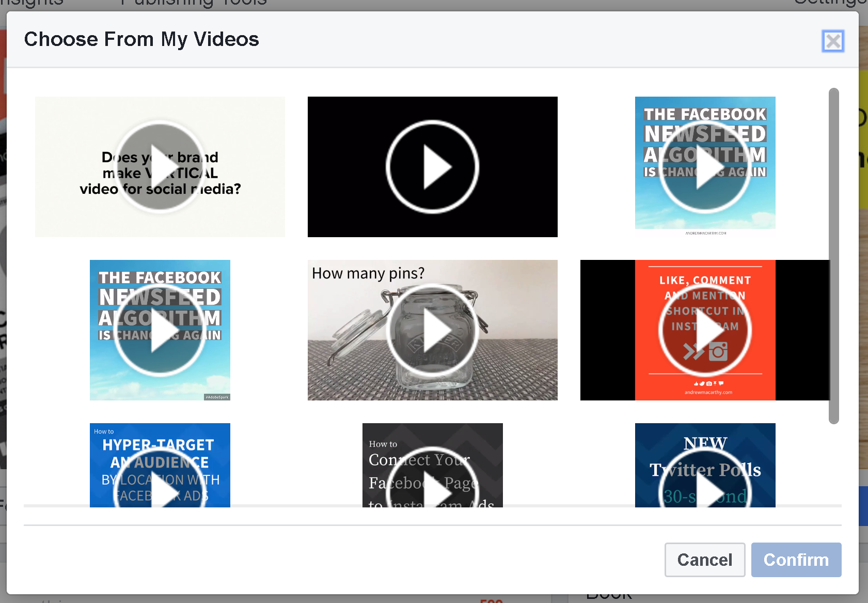
Task: Select the all-black video thumbnail
Action: coord(433,167)
